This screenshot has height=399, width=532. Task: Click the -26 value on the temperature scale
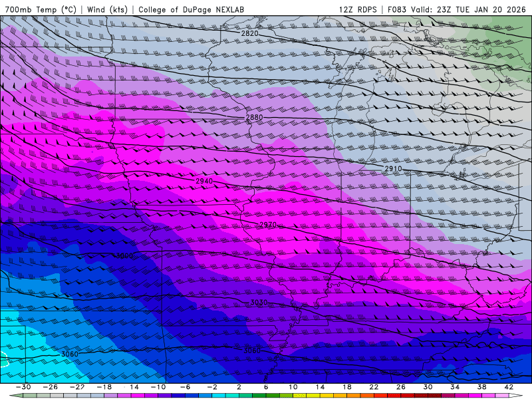(x=51, y=387)
